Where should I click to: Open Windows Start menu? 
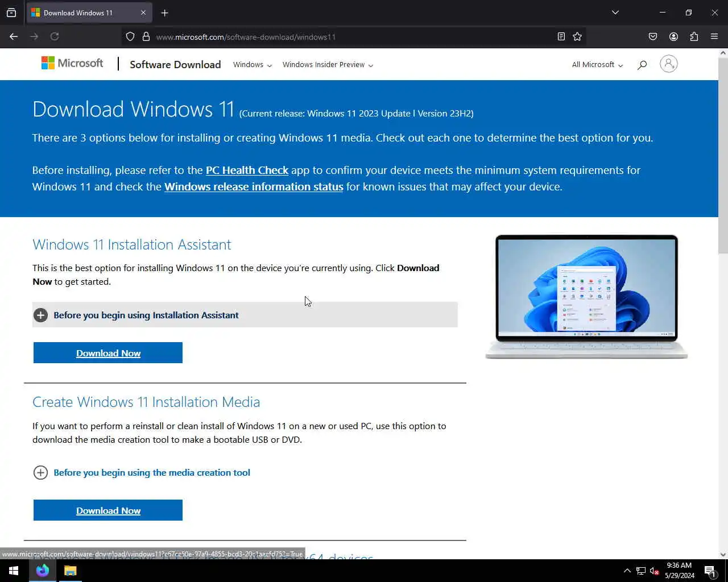point(14,571)
